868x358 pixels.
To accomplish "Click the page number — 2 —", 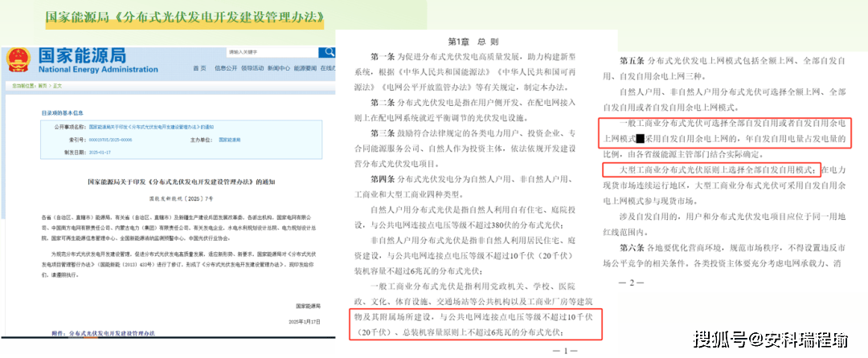I will point(631,283).
